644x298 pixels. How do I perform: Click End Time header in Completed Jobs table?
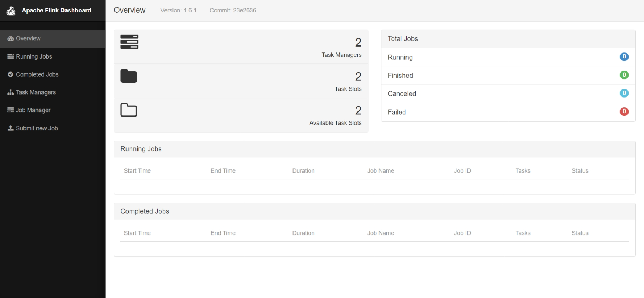pyautogui.click(x=223, y=233)
